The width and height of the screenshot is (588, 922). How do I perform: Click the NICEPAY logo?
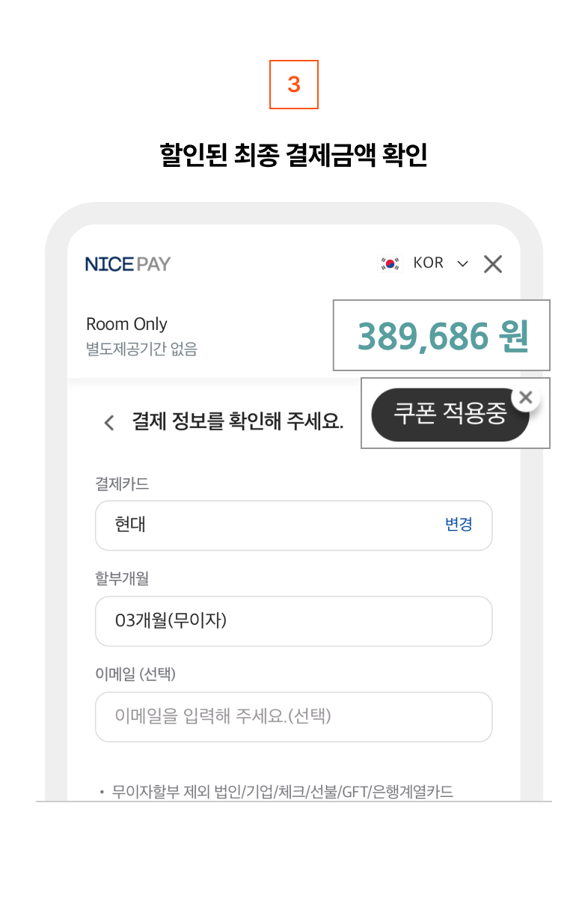tap(128, 264)
